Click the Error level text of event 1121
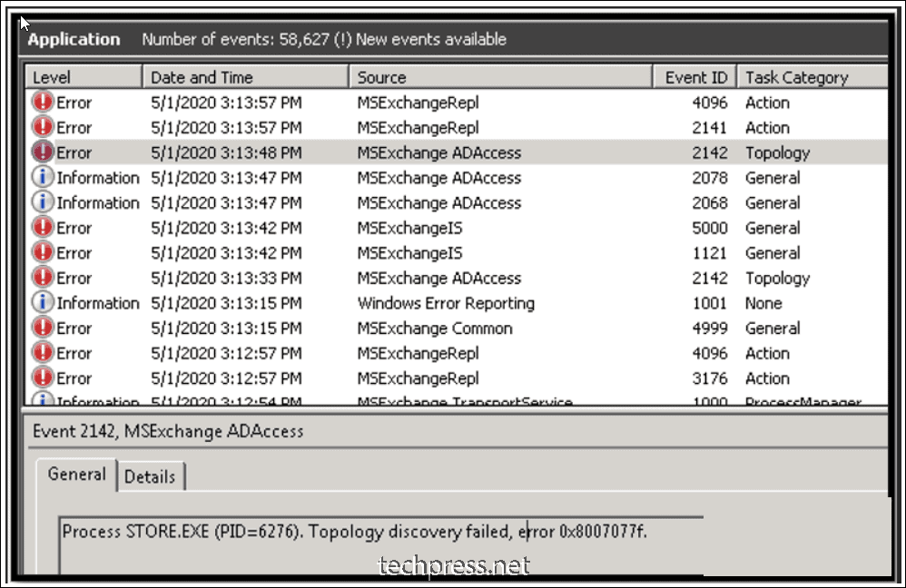906x588 pixels. (74, 253)
